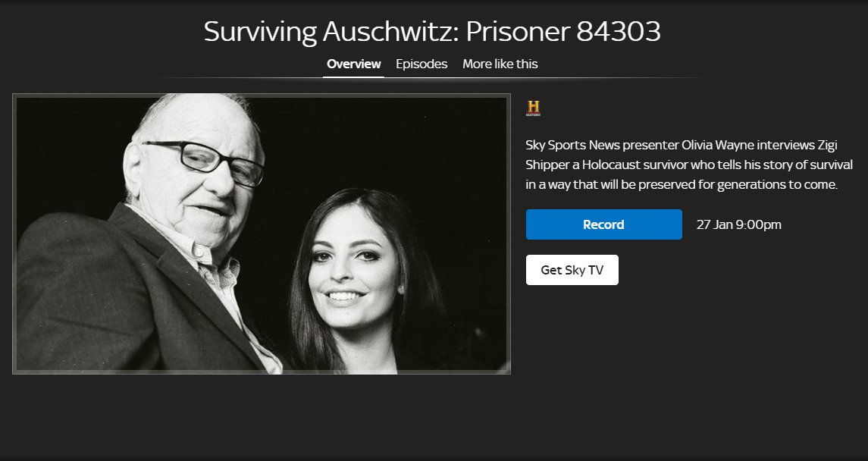Viewport: 868px width, 461px height.
Task: Click the number 84303 in the title
Action: (x=619, y=32)
